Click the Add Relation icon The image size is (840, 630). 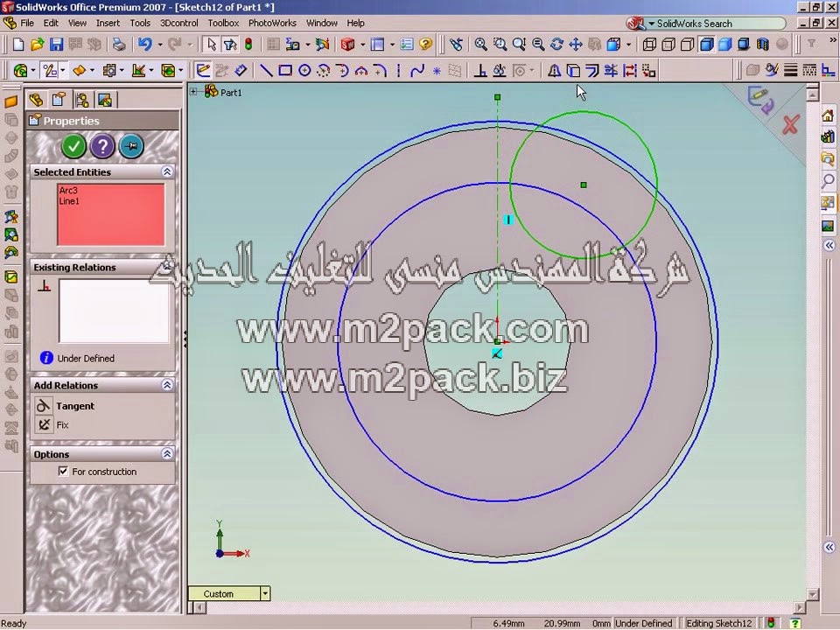point(480,70)
